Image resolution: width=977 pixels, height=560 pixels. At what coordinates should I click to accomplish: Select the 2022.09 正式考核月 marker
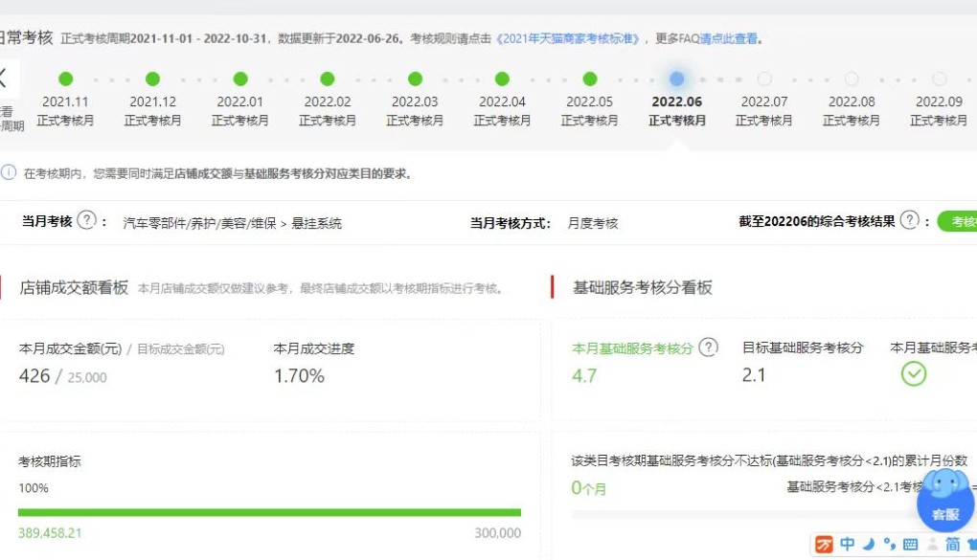pyautogui.click(x=939, y=79)
